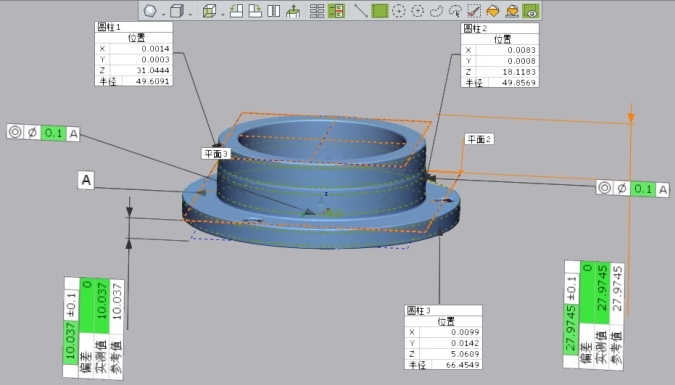The height and width of the screenshot is (385, 675).
Task: Click the normal-to-view icon
Action: (x=293, y=11)
